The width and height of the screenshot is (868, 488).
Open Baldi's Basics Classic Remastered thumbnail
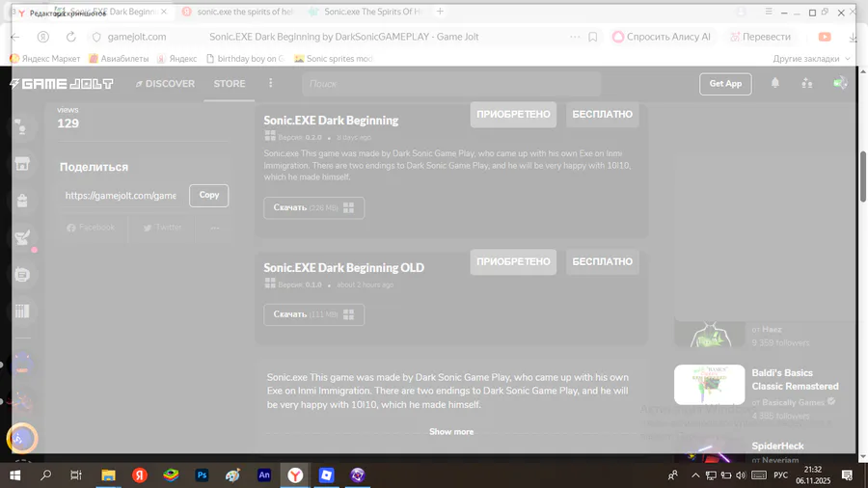pos(709,385)
